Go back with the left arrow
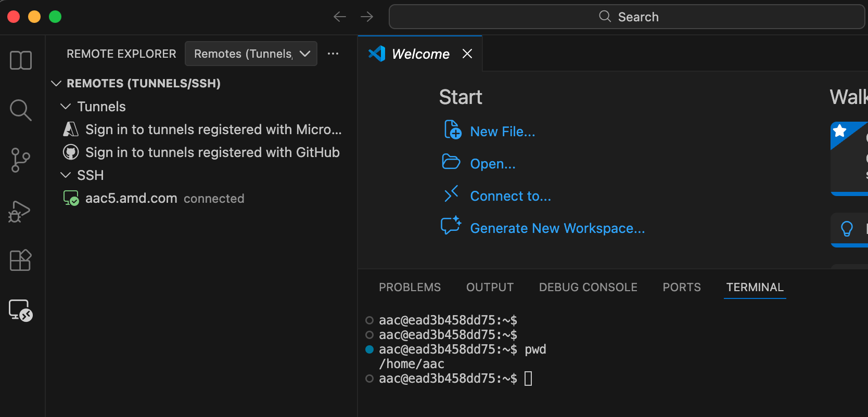The image size is (868, 417). pos(340,17)
